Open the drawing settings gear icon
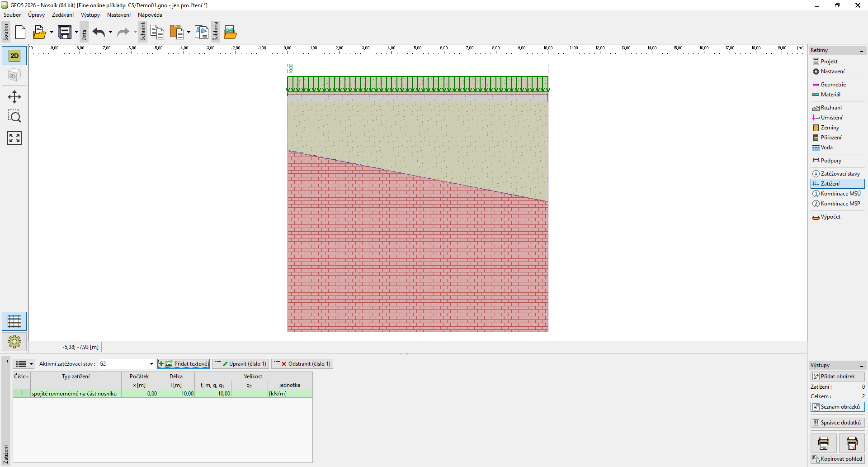The image size is (868, 467). point(14,342)
